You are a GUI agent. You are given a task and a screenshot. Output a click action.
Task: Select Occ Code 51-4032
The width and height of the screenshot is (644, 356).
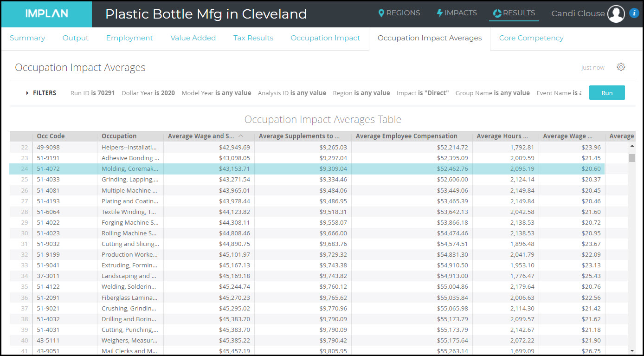(x=48, y=319)
